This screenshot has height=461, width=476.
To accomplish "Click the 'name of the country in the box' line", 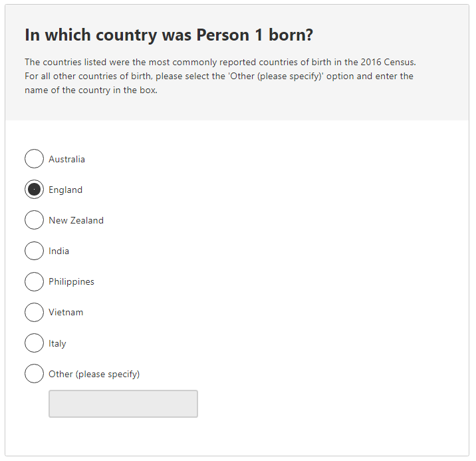I will coord(91,90).
